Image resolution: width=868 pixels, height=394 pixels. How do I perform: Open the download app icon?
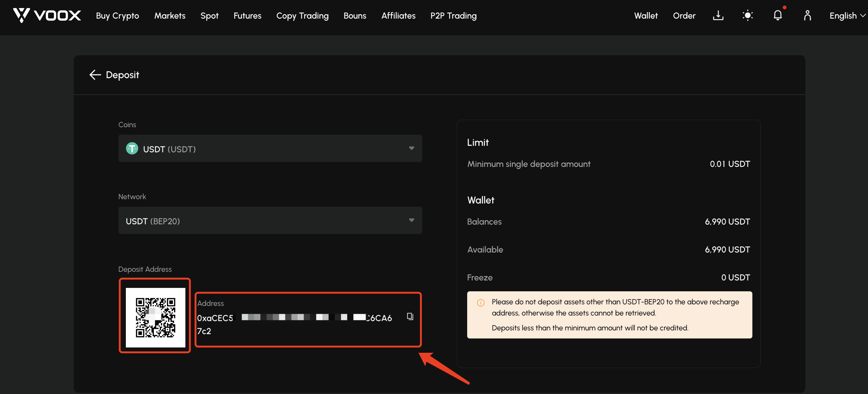click(718, 15)
